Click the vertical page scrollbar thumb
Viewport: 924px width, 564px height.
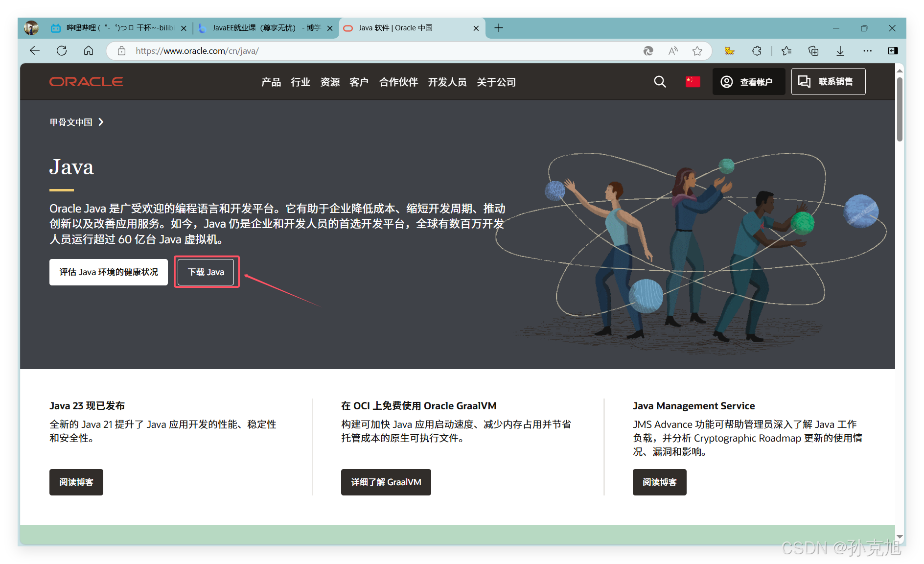point(900,110)
